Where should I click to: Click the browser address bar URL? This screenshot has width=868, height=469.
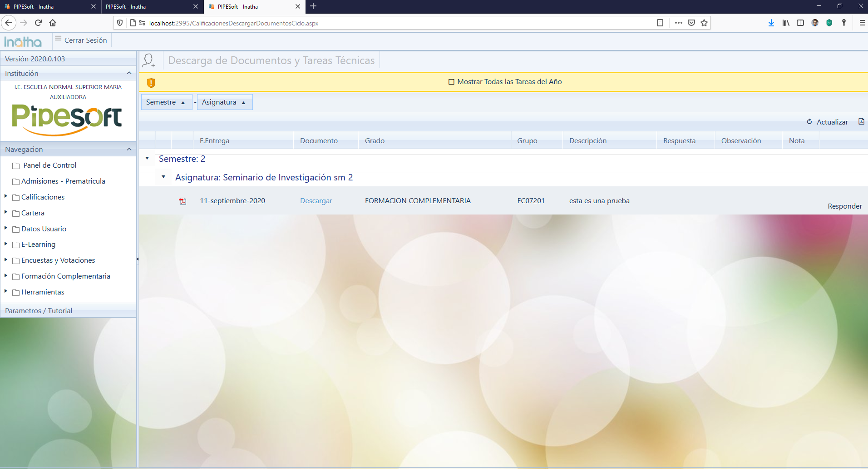coord(234,23)
